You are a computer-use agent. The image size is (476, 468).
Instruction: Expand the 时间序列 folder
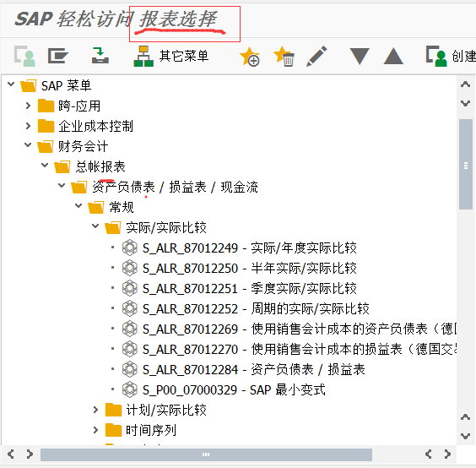95,430
